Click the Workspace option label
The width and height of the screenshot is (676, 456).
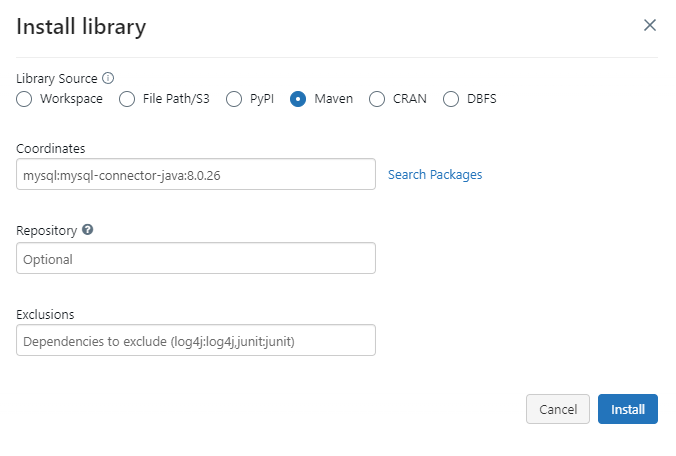[x=71, y=99]
